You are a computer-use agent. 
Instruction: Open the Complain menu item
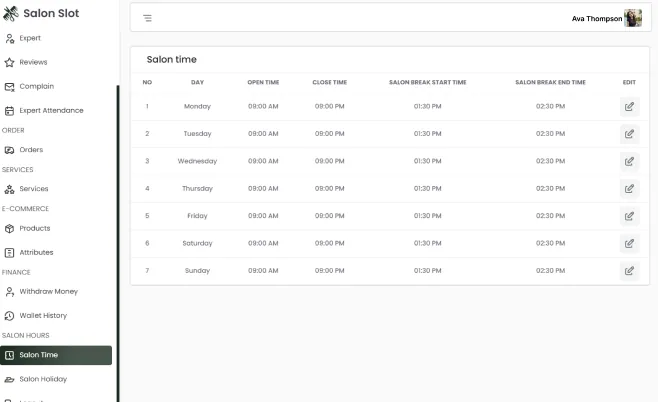point(37,86)
